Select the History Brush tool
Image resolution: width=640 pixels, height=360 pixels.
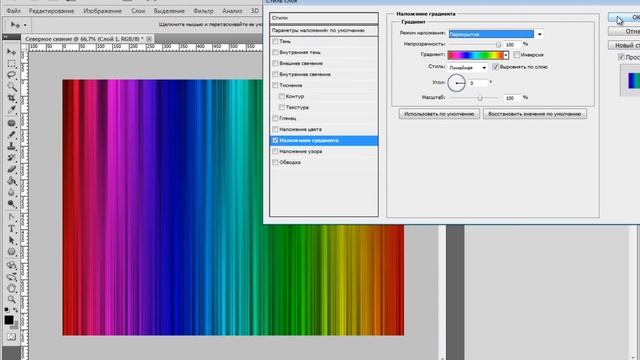pos(11,158)
